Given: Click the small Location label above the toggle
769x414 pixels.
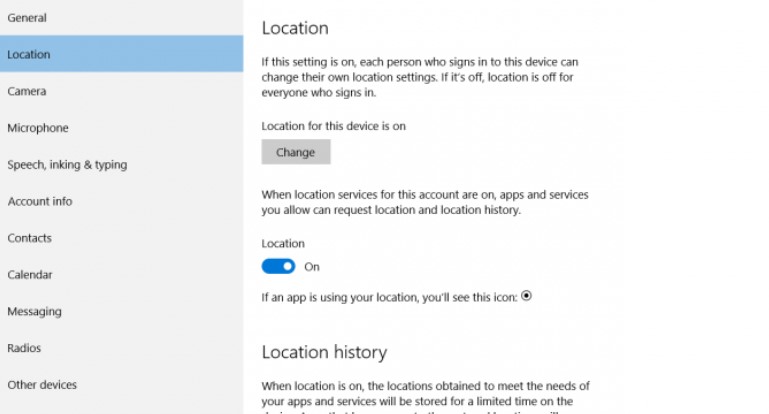Looking at the screenshot, I should pyautogui.click(x=283, y=243).
